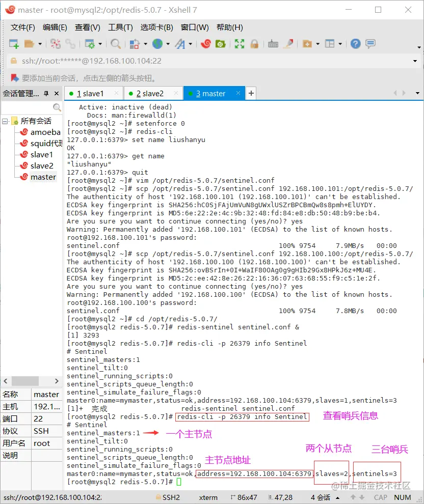Click the Open Session folder icon
Image resolution: width=424 pixels, height=504 pixels.
pos(29,44)
